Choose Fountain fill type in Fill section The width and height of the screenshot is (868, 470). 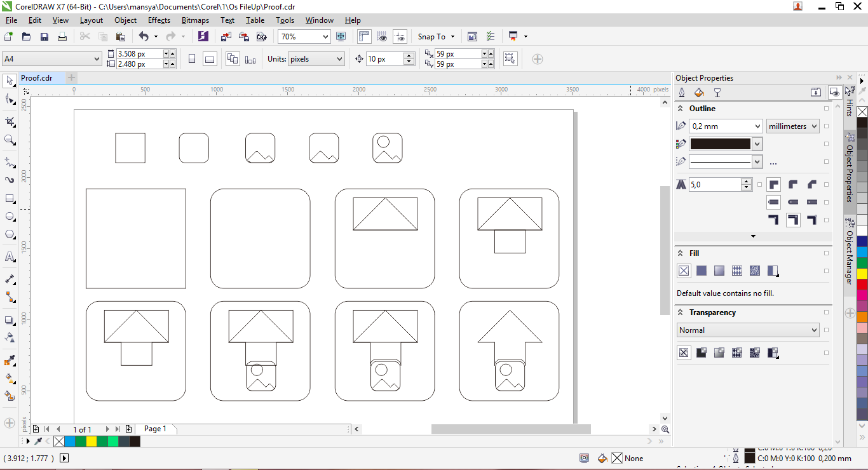coord(719,271)
